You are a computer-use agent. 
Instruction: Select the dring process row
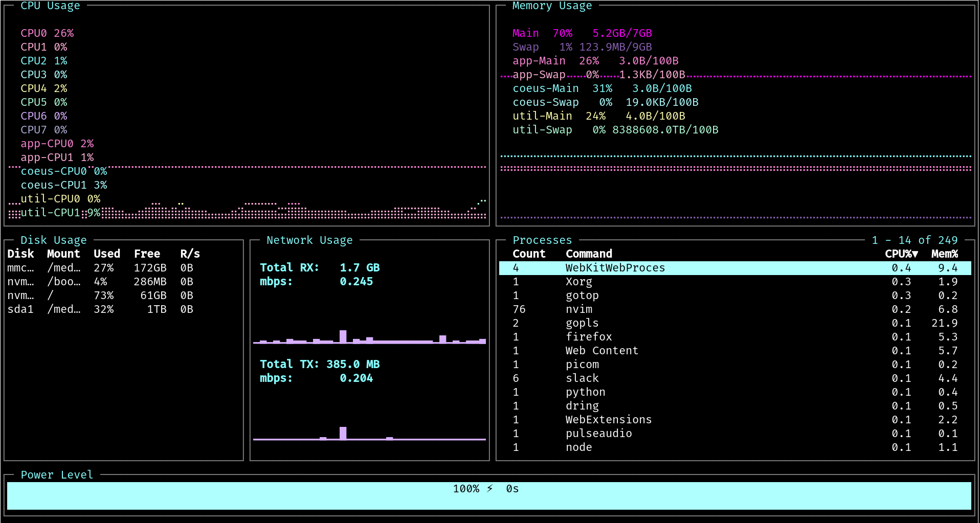tap(735, 406)
